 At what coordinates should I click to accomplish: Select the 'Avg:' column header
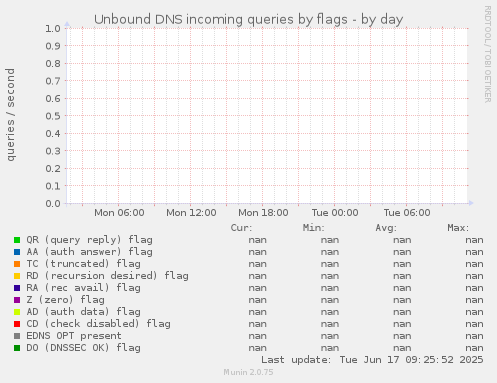[386, 228]
